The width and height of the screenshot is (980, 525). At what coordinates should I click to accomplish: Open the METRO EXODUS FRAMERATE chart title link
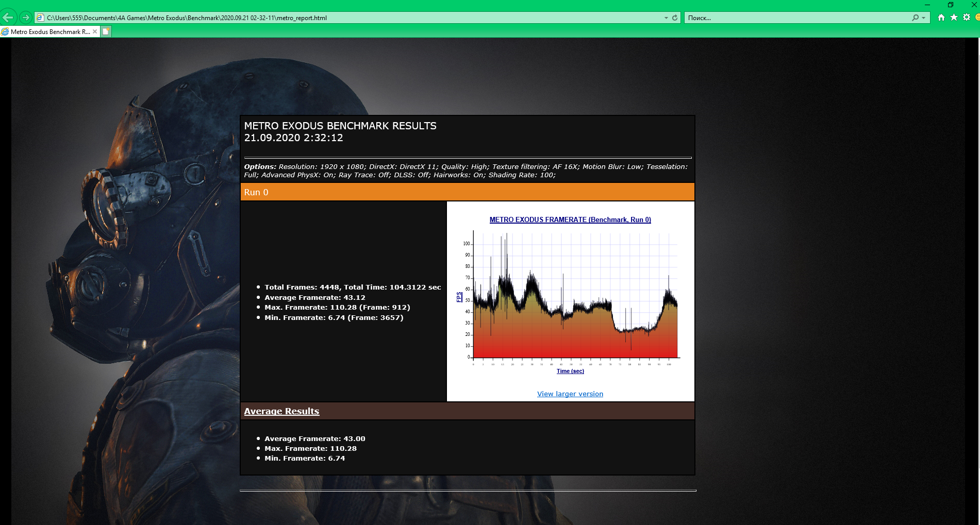pyautogui.click(x=570, y=219)
